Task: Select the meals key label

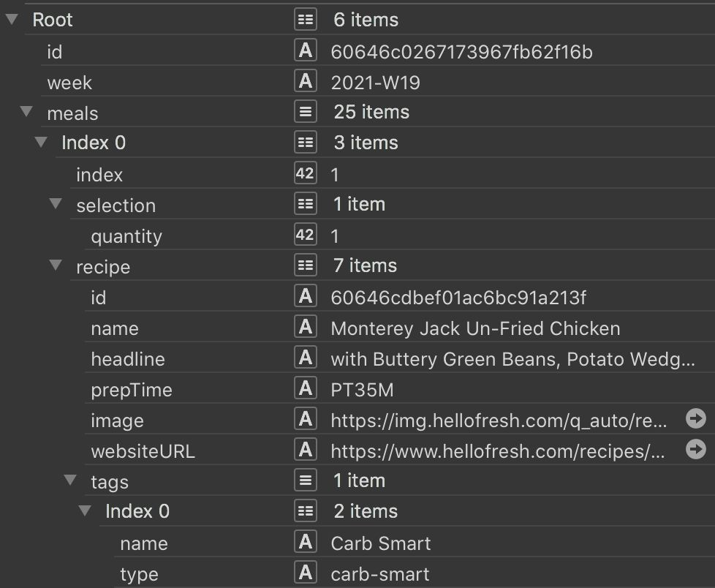Action: 72,113
